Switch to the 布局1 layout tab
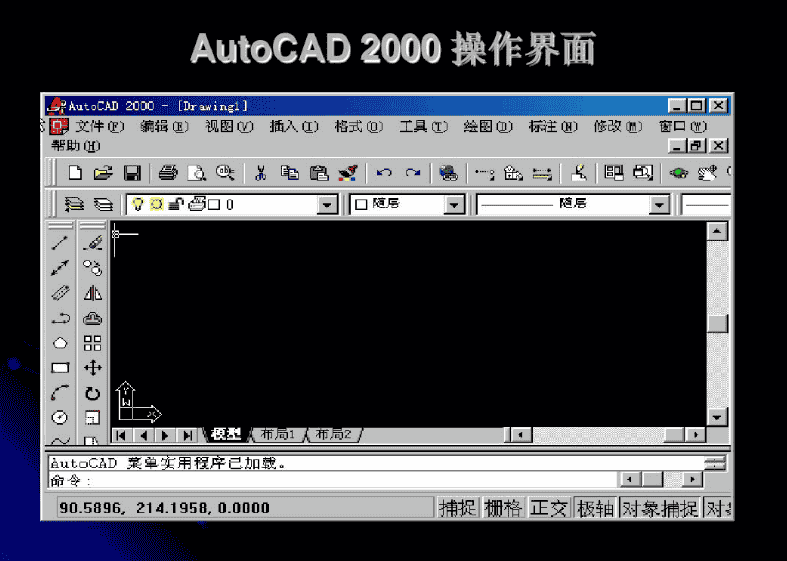Screen dimensions: 787x561 278,435
